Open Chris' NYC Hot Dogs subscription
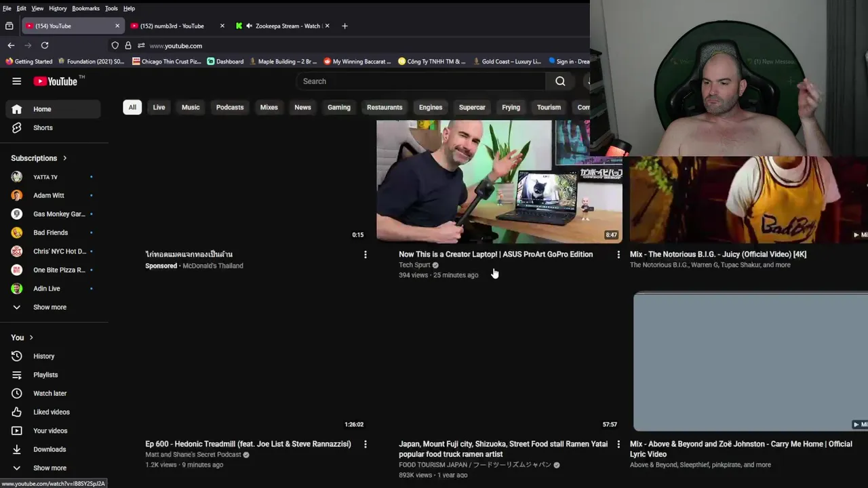This screenshot has width=868, height=488. click(x=54, y=251)
